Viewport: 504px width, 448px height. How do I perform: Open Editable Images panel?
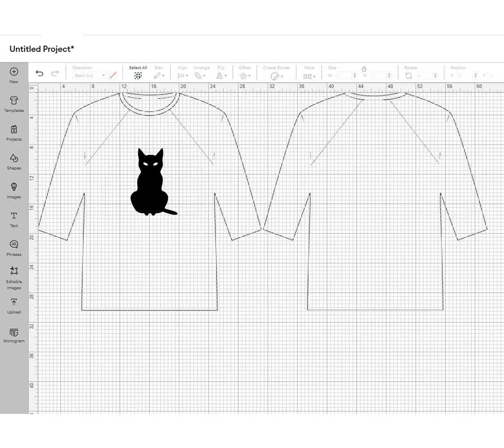(x=14, y=278)
